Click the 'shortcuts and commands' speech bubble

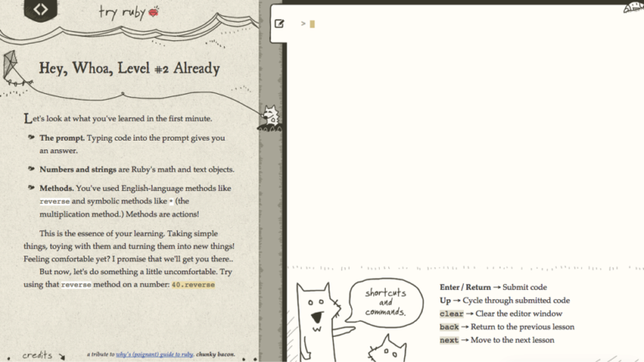click(x=385, y=303)
